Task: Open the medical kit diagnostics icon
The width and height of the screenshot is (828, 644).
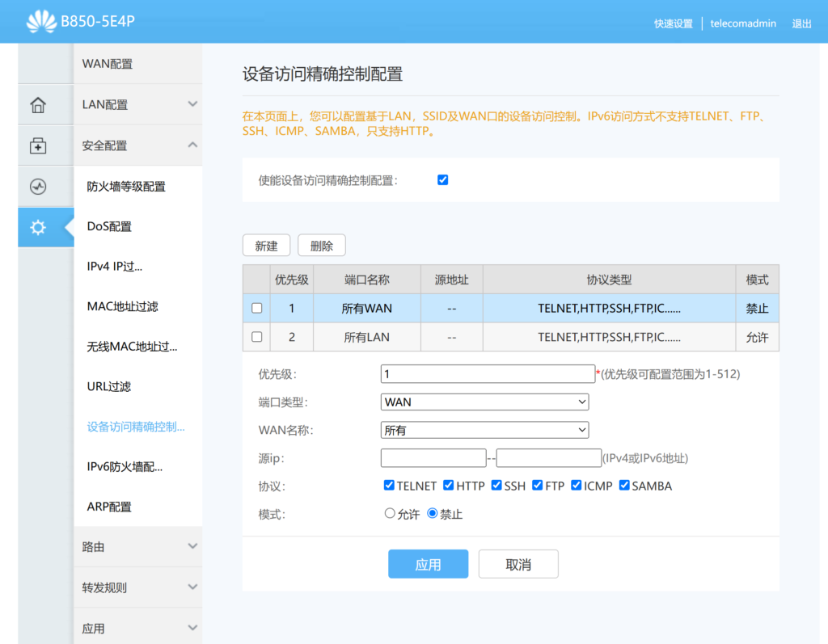Action: coord(38,145)
